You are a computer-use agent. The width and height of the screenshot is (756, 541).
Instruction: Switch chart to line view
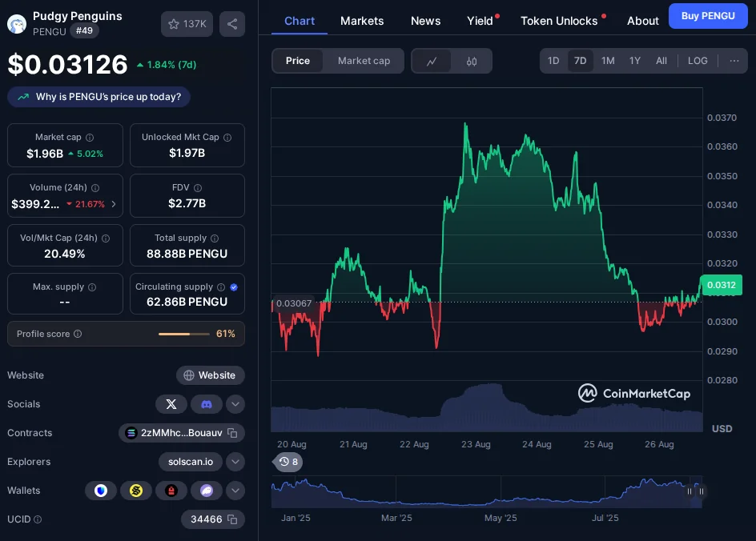tap(432, 61)
